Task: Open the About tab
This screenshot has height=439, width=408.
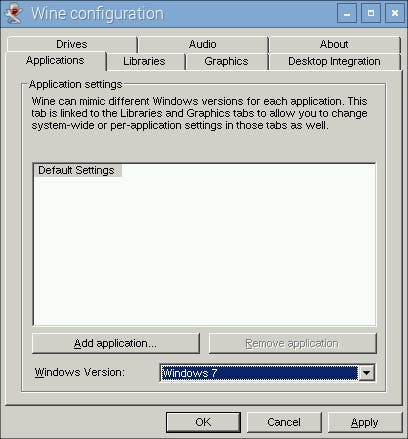Action: coord(334,44)
